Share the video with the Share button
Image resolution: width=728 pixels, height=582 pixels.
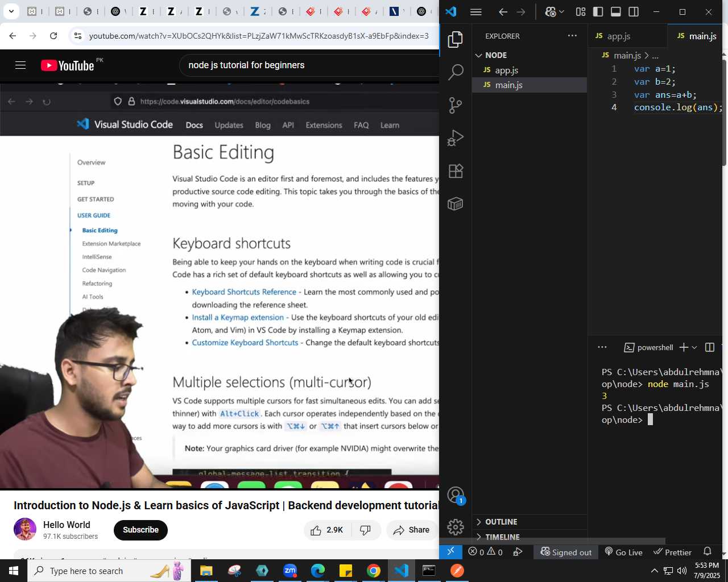click(x=412, y=530)
